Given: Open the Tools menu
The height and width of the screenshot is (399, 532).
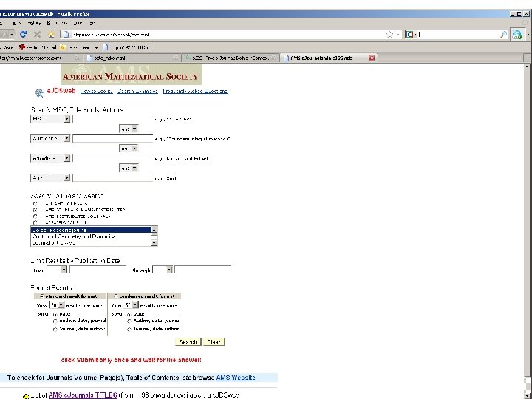Looking at the screenshot, I should (x=78, y=23).
